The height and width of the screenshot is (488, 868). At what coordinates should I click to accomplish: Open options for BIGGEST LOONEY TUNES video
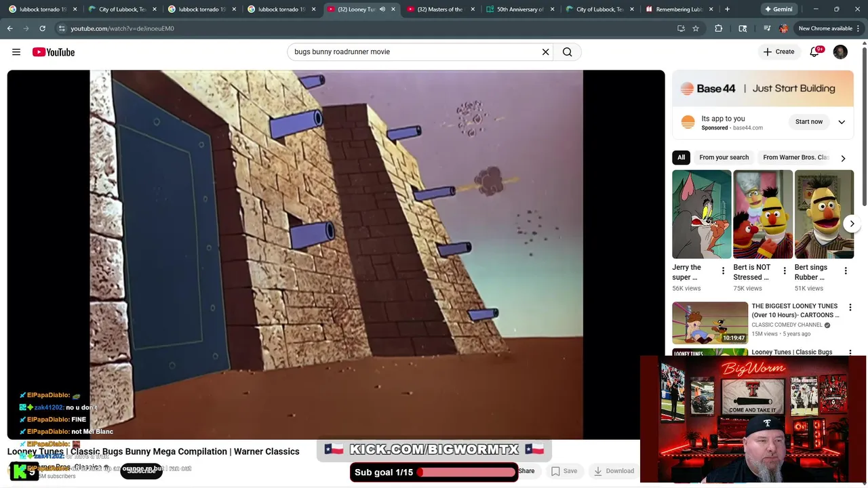(x=850, y=307)
